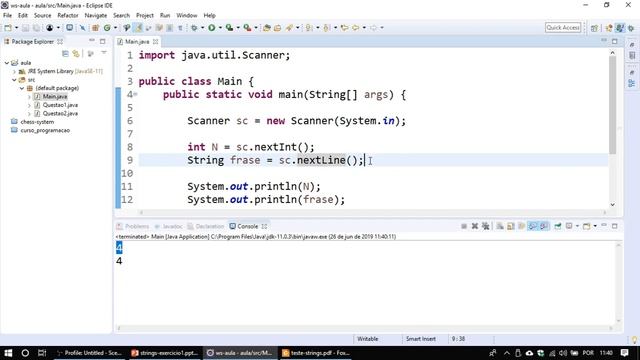Click the Debug bug icon in toolbar
This screenshot has width=640, height=360.
(x=194, y=28)
